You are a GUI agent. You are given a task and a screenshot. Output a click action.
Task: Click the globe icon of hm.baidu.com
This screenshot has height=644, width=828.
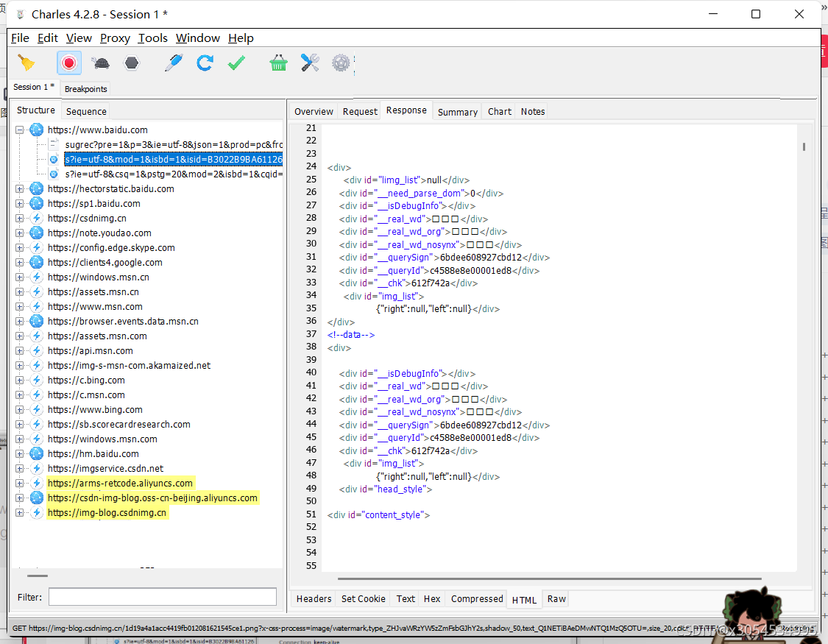point(37,453)
